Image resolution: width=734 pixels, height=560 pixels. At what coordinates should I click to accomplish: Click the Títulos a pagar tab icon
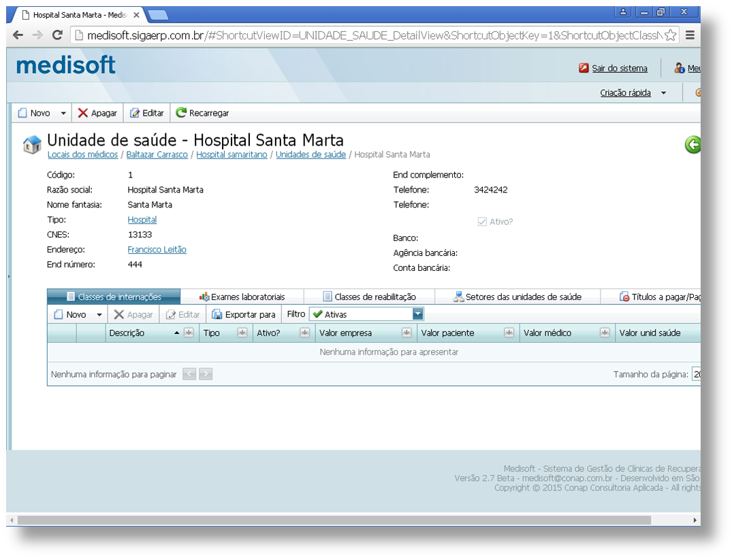pos(624,297)
